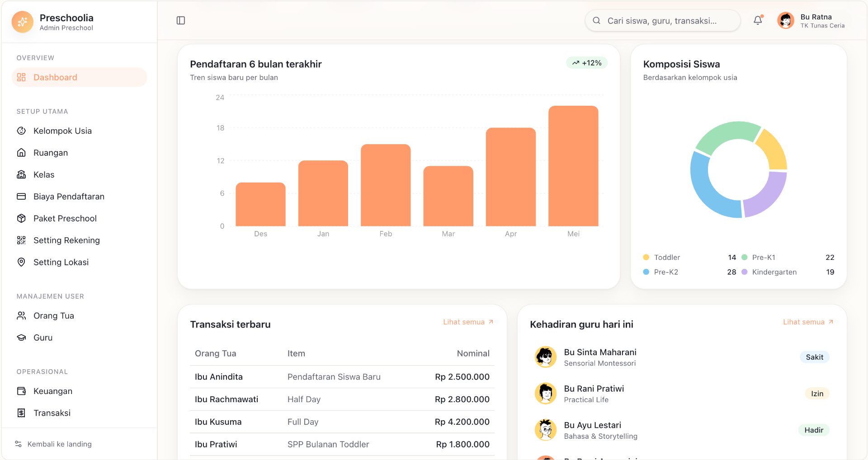Click the Des bar in chart
The image size is (868, 460).
coord(261,204)
